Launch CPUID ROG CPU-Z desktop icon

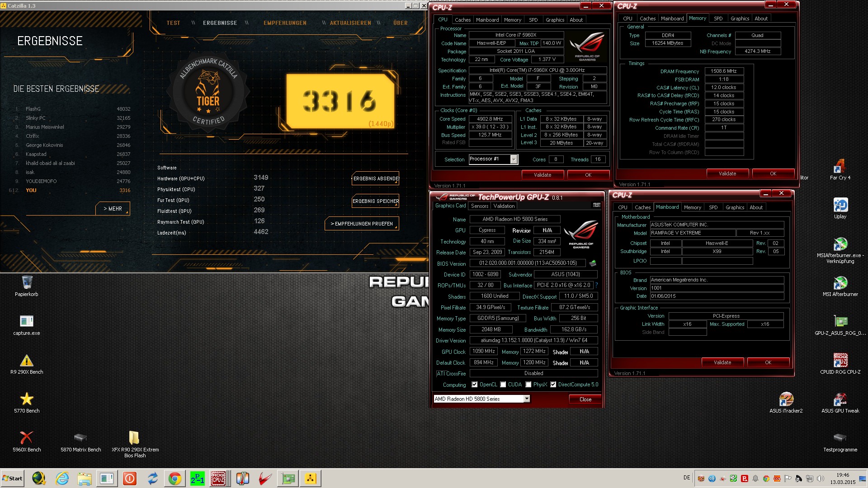[x=840, y=364]
